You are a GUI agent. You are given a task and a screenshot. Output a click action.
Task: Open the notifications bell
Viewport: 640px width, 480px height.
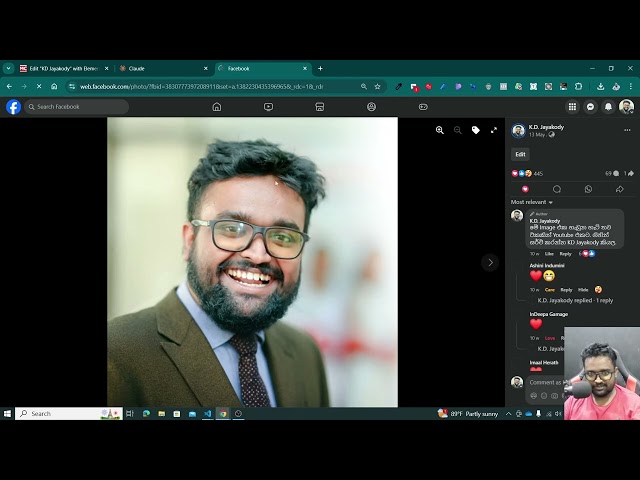click(x=608, y=107)
